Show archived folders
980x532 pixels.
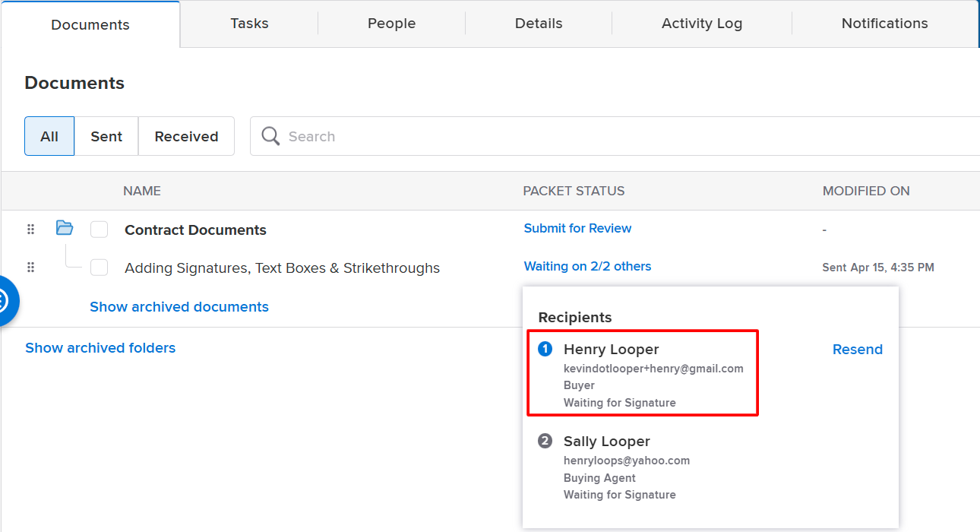100,348
